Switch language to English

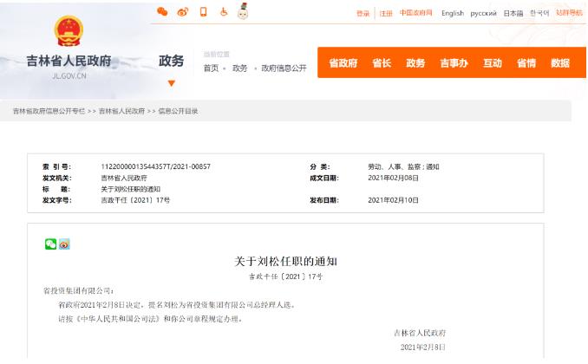[452, 13]
